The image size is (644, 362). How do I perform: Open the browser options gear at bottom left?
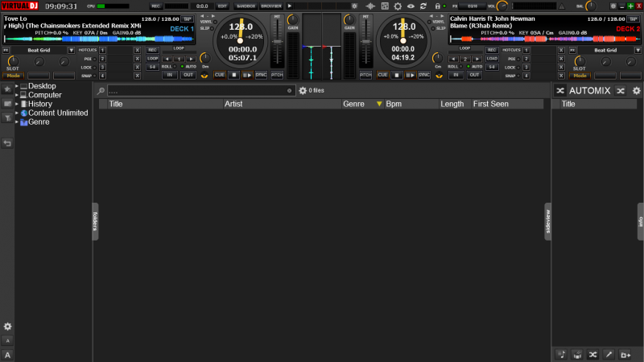click(7, 327)
